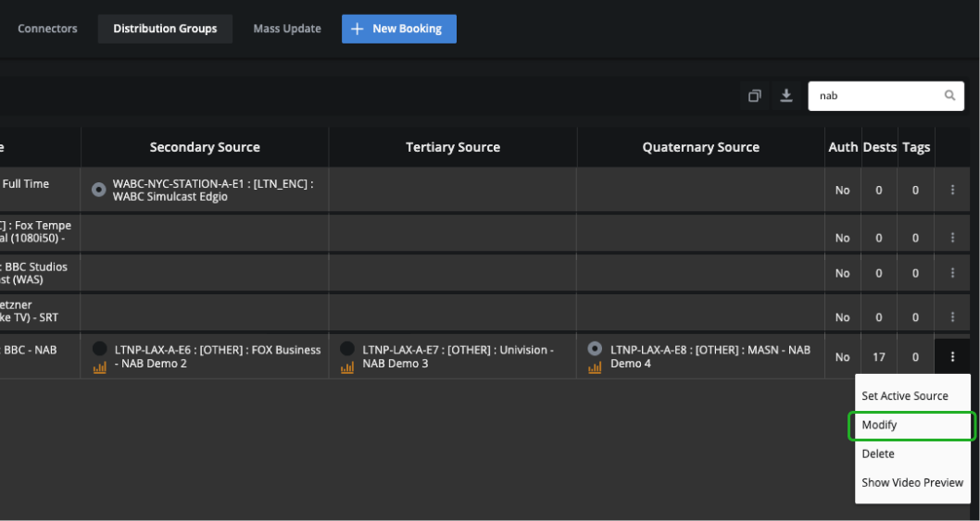Choose Delete from context menu

911,454
